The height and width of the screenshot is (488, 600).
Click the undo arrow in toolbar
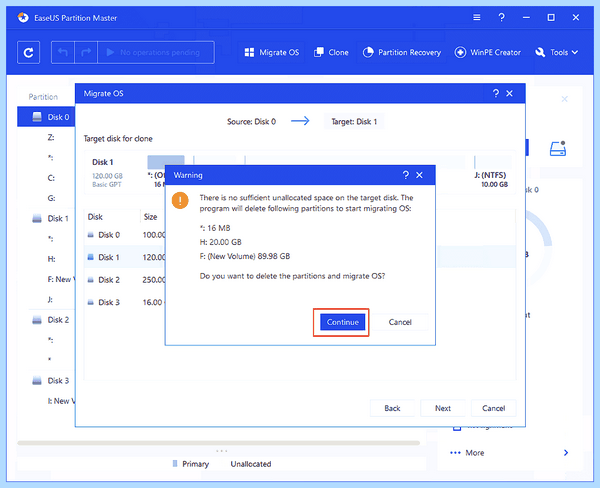[63, 52]
